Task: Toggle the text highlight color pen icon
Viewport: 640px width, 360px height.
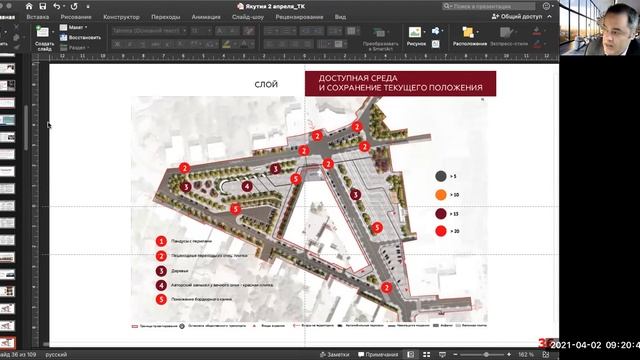Action: 227,44
